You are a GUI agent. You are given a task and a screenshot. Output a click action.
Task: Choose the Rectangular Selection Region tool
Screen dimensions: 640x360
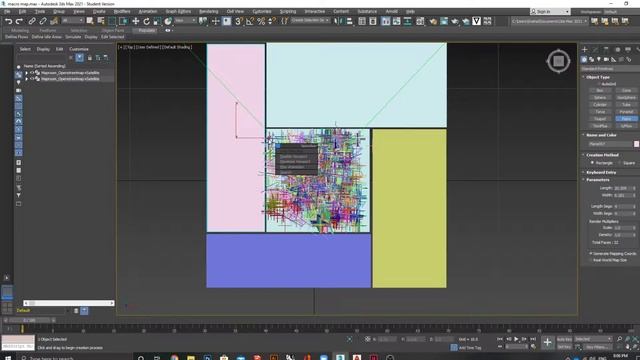[112, 21]
